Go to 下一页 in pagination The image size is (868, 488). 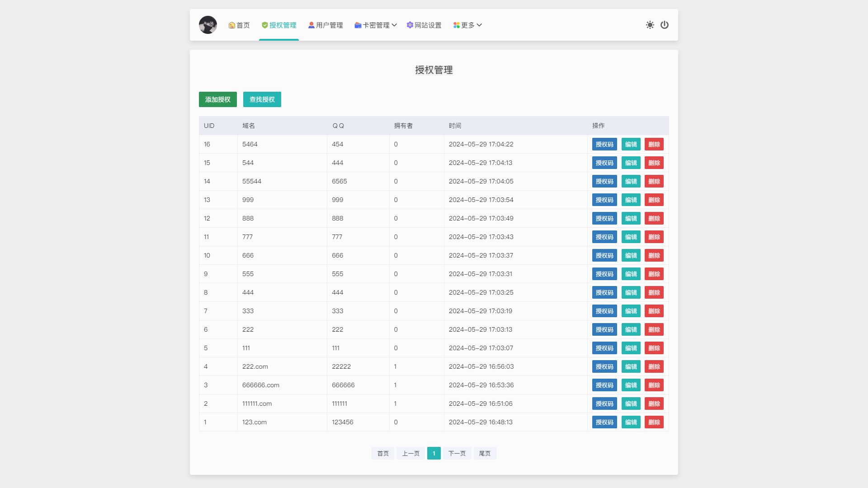[x=457, y=453]
